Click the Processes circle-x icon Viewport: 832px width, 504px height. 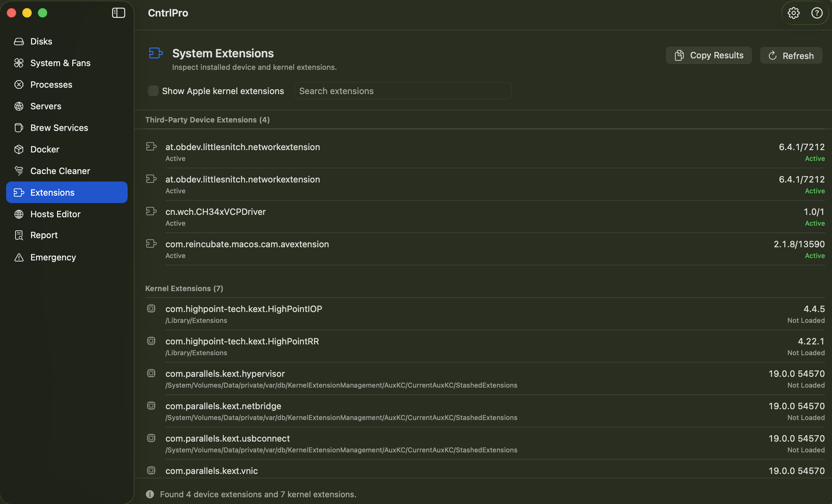click(19, 85)
